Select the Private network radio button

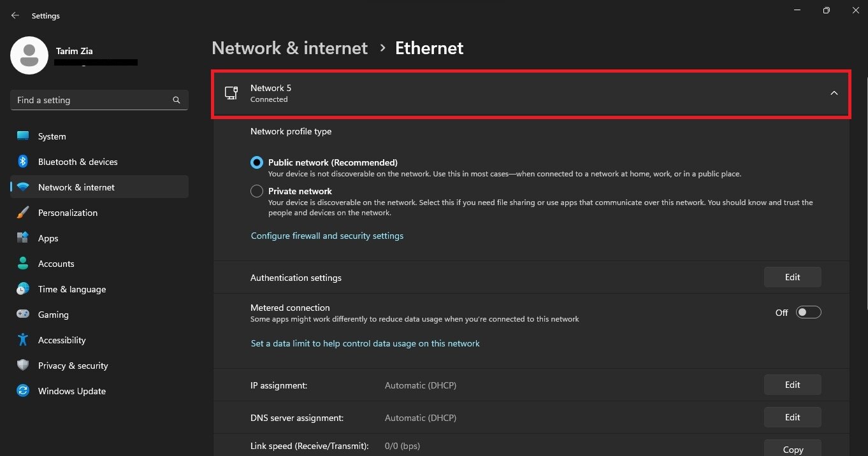(x=257, y=191)
